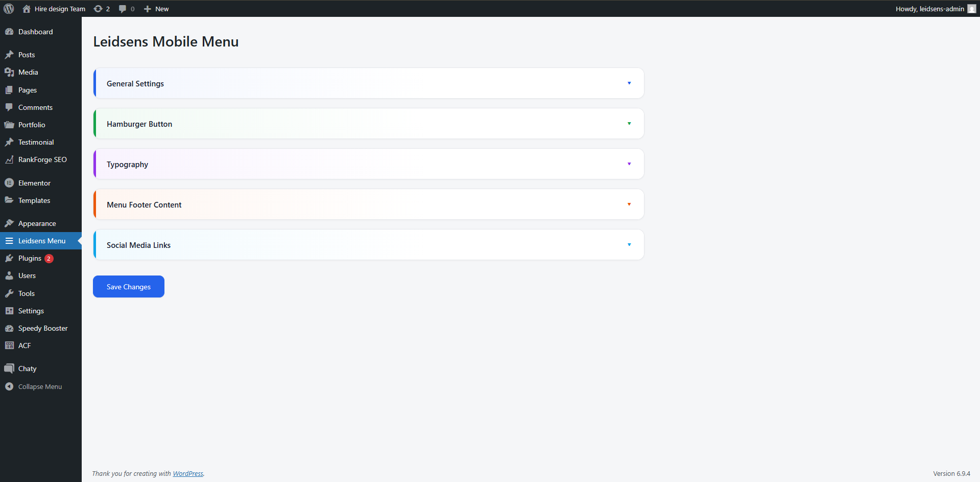Image resolution: width=980 pixels, height=482 pixels.
Task: Open the updates counter icon
Action: [101, 8]
